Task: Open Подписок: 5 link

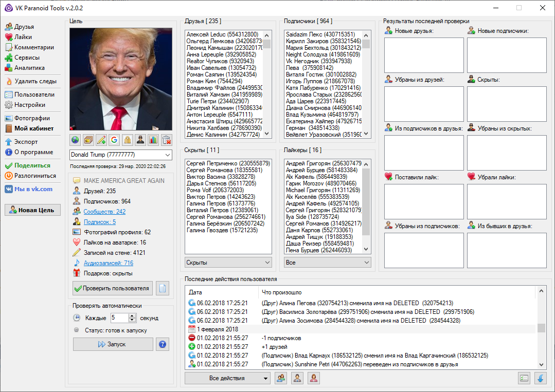Action: [x=100, y=221]
